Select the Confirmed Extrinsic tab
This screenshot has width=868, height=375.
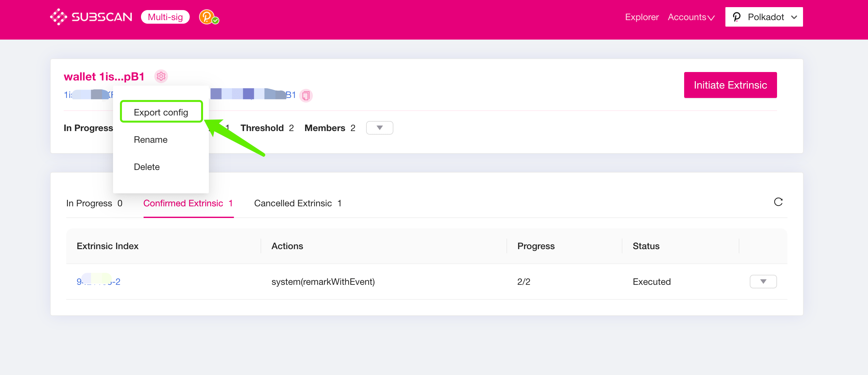[x=188, y=203]
